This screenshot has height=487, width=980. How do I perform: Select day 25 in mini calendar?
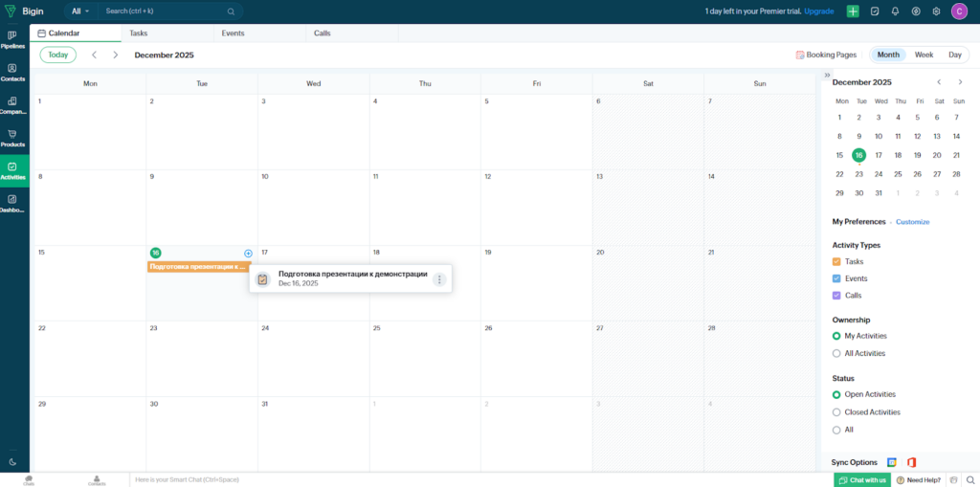898,174
